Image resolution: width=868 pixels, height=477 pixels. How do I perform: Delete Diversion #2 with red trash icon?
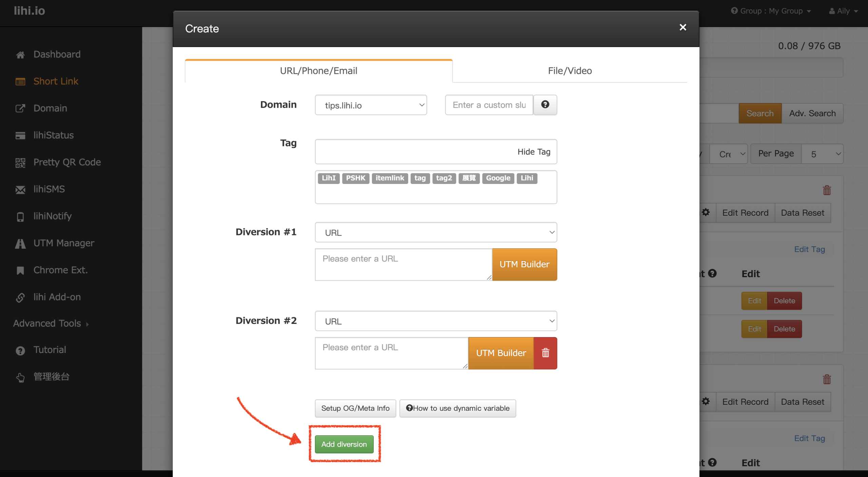tap(545, 353)
